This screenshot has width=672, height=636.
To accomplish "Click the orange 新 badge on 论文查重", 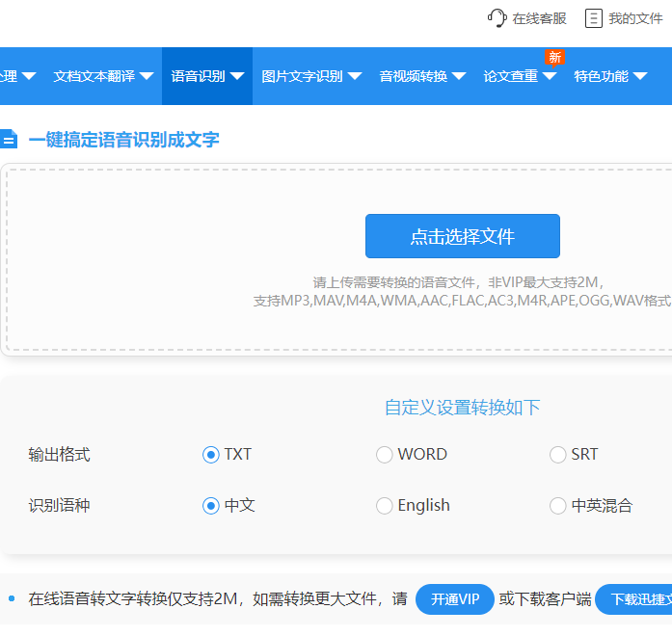I will (554, 58).
